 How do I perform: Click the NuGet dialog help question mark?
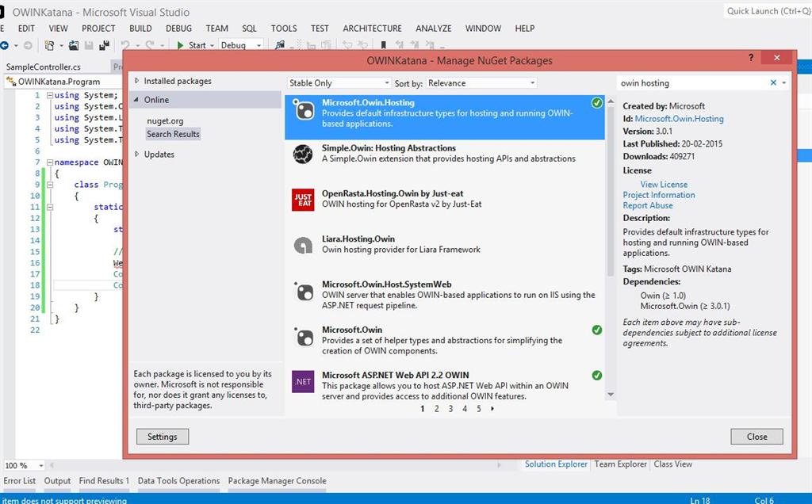(x=751, y=57)
